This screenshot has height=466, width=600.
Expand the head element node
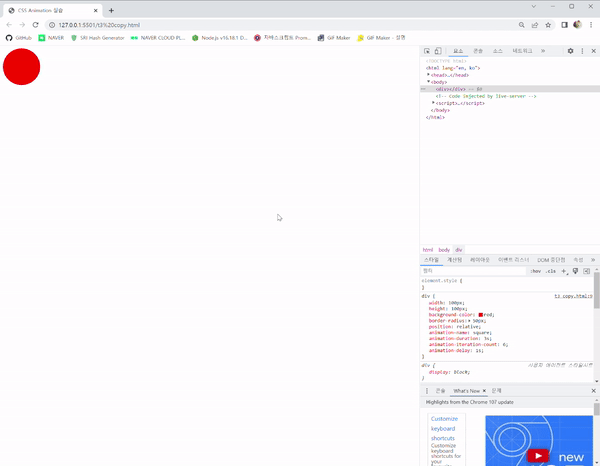(x=428, y=75)
